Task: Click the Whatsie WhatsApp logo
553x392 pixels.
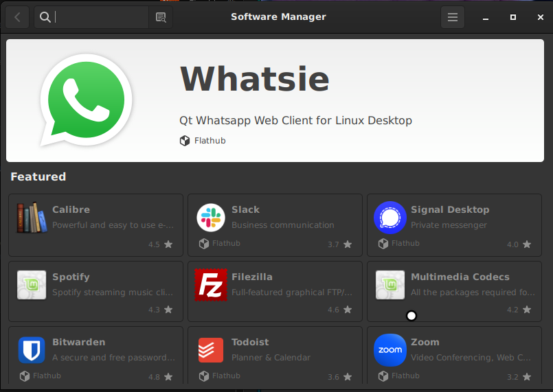Action: [86, 100]
